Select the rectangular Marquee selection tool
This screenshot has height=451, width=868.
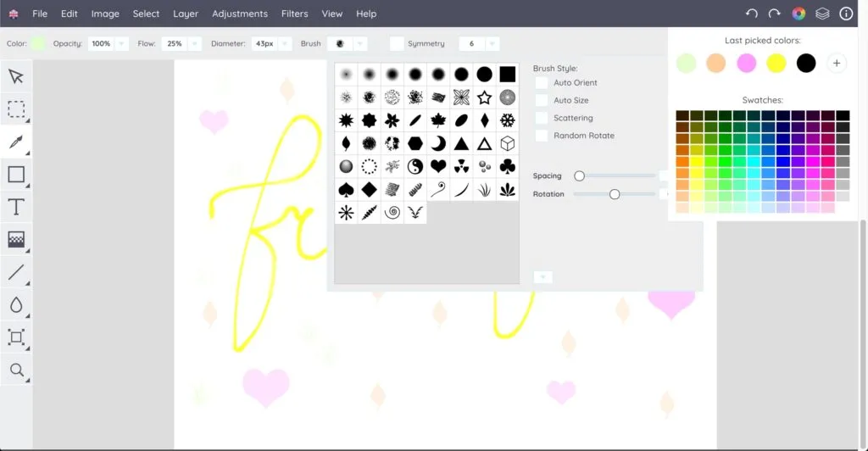[16, 109]
